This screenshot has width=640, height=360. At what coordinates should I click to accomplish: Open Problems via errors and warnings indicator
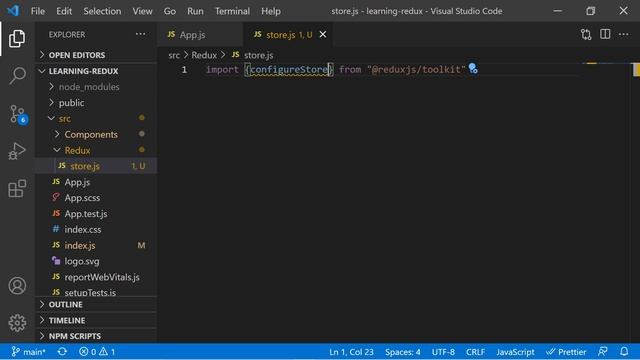[97, 351]
